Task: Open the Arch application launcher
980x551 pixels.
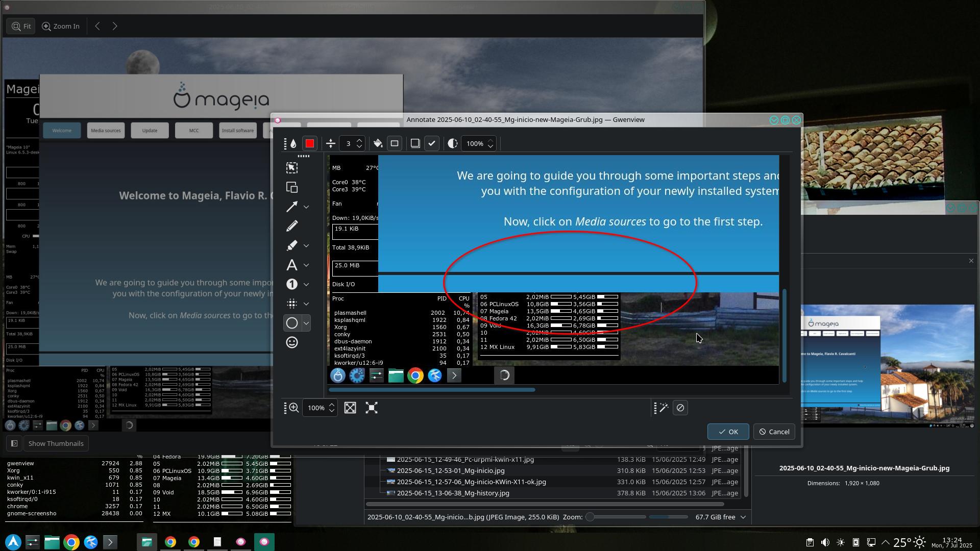Action: 13,542
